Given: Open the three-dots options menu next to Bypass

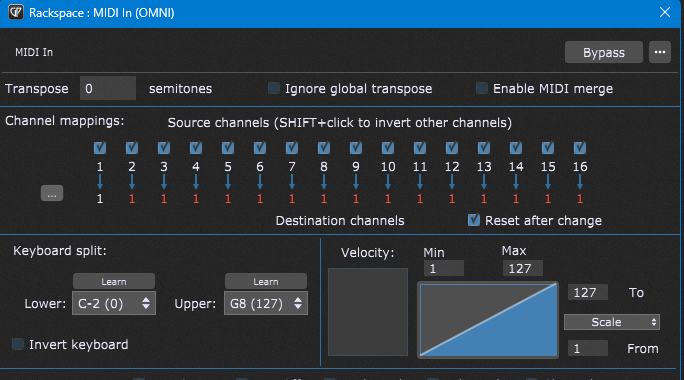Looking at the screenshot, I should (660, 52).
